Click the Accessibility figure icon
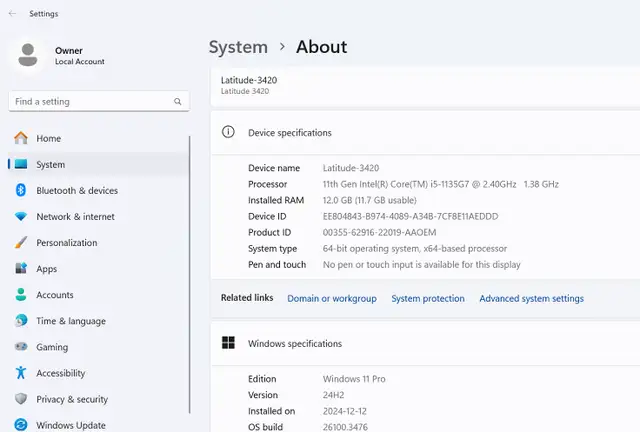640x432 pixels. tap(21, 372)
